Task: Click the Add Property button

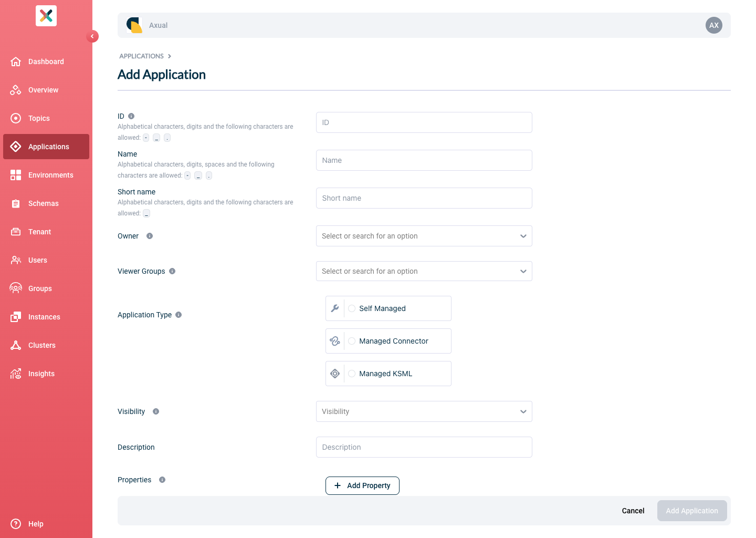Action: [362, 485]
